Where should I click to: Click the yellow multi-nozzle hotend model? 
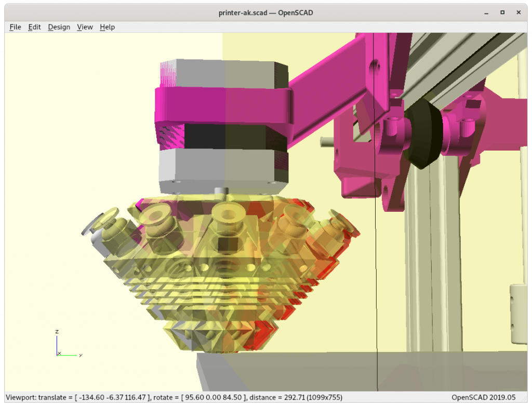click(220, 275)
